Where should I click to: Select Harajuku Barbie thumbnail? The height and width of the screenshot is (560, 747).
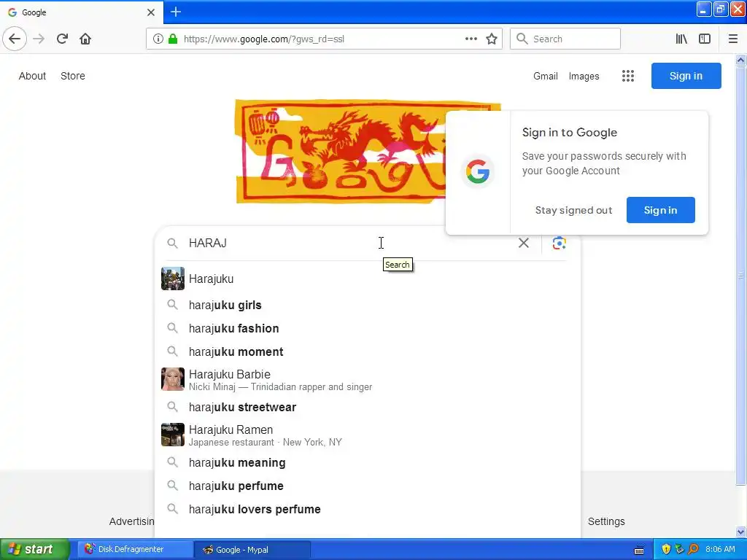click(172, 379)
